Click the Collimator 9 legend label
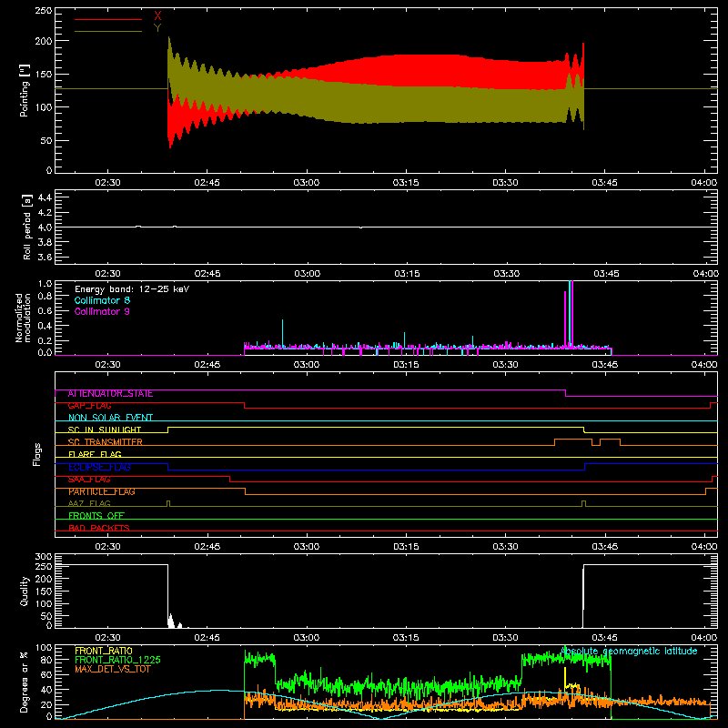This screenshot has height=728, width=728. [102, 311]
